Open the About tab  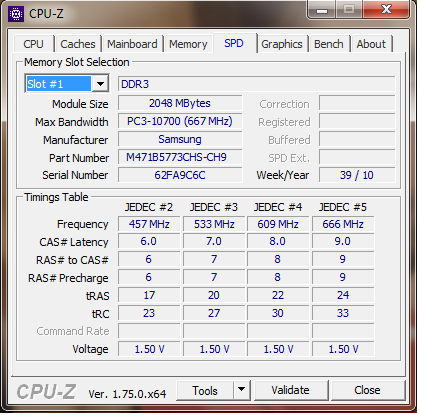pos(371,44)
